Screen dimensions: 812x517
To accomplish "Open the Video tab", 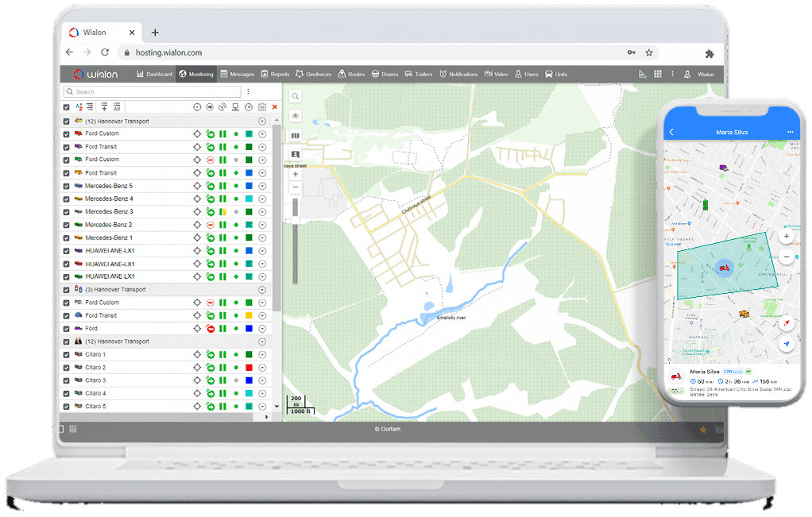I will pos(496,74).
